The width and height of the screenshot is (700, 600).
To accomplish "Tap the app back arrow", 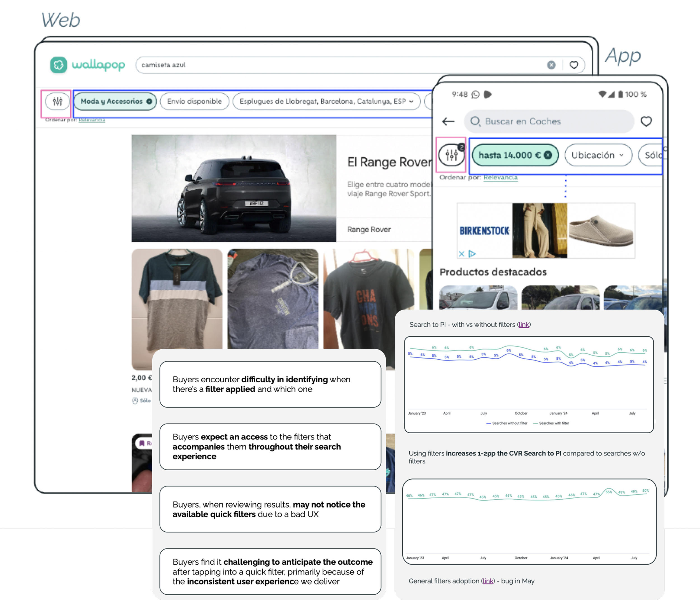I will pyautogui.click(x=448, y=121).
